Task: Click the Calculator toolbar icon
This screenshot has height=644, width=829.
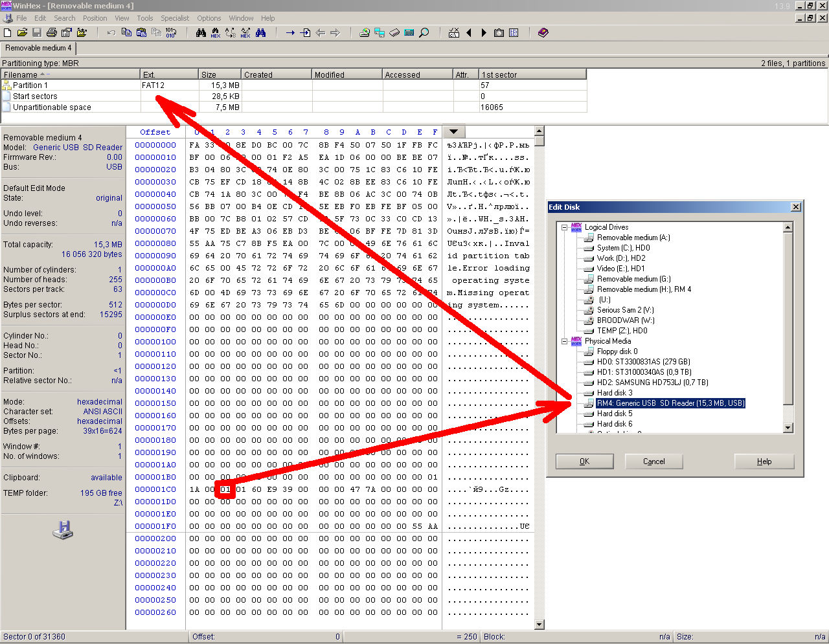Action: 409,32
